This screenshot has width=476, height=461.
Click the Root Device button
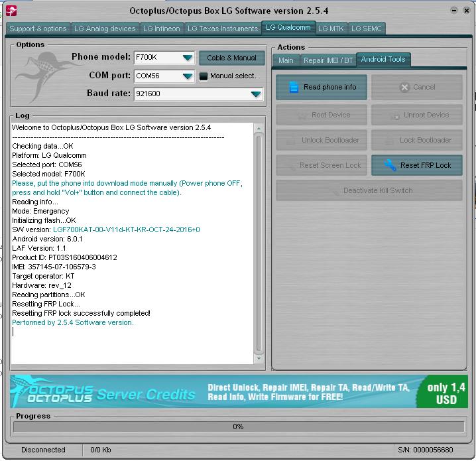(x=321, y=115)
